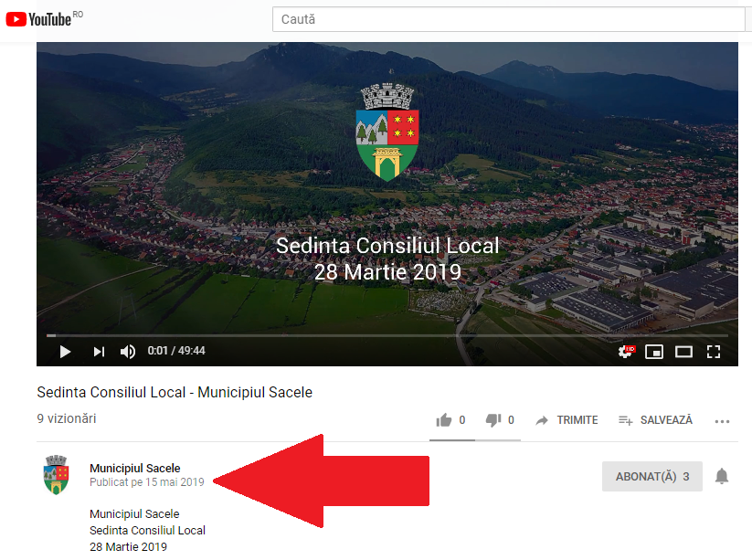Open the three-dot more actions menu

pyautogui.click(x=722, y=421)
